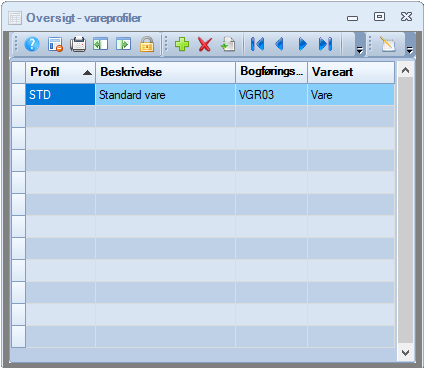Screen dimensions: 424x368
Task: Go to previous record arrow
Action: tap(280, 44)
